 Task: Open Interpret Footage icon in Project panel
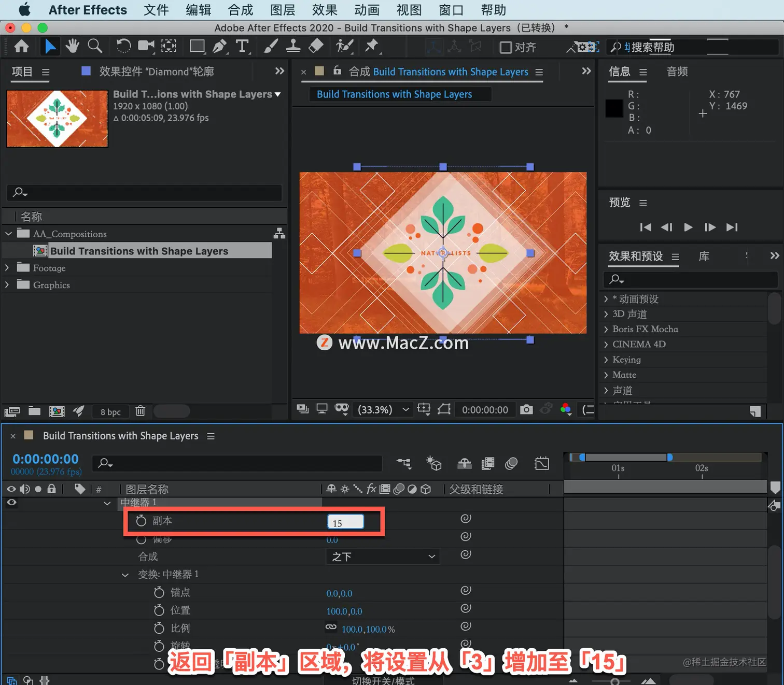[x=12, y=411]
